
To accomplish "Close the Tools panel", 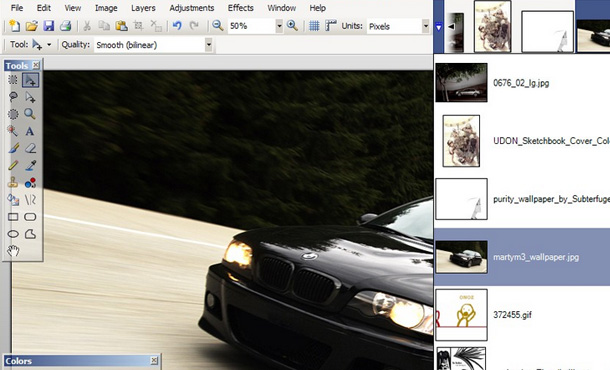I will pyautogui.click(x=36, y=65).
